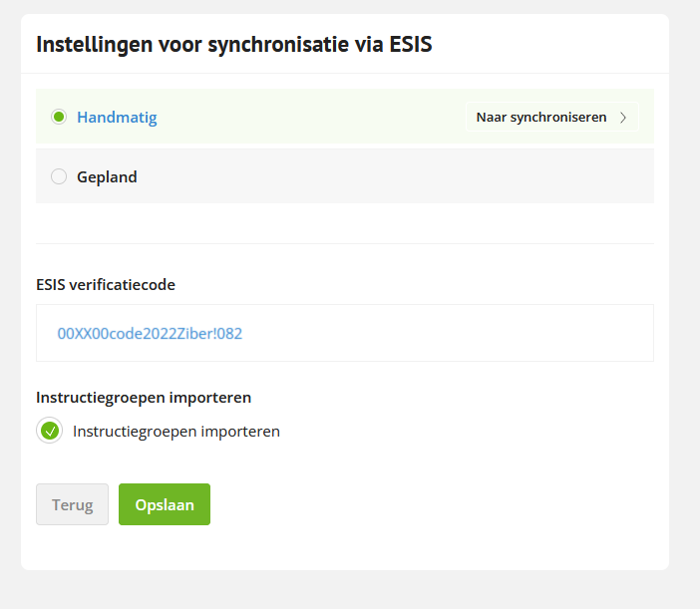Click the Terug button
This screenshot has width=700, height=609.
[73, 504]
